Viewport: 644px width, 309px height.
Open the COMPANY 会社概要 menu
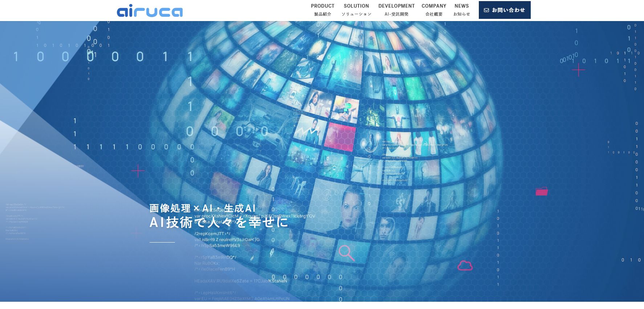[x=434, y=10]
